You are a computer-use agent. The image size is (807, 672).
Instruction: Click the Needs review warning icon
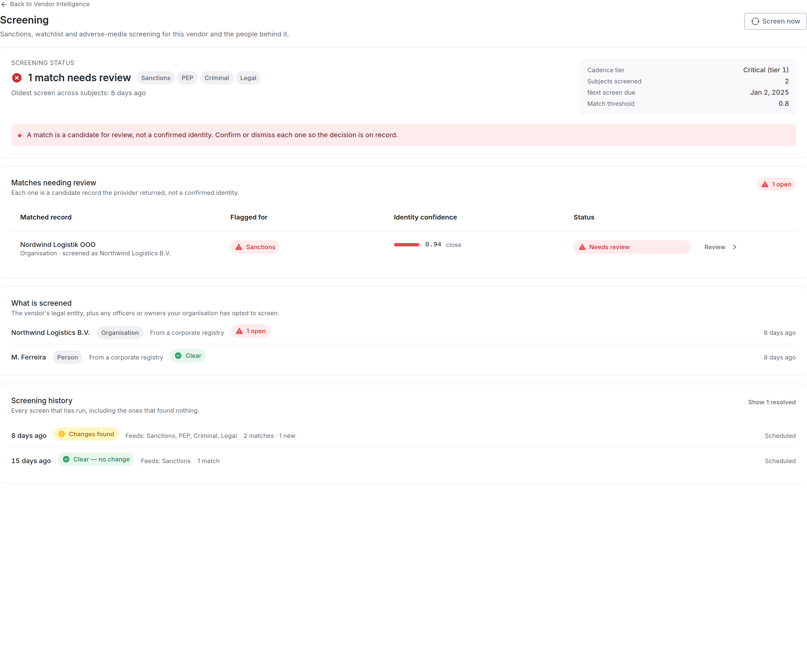582,247
